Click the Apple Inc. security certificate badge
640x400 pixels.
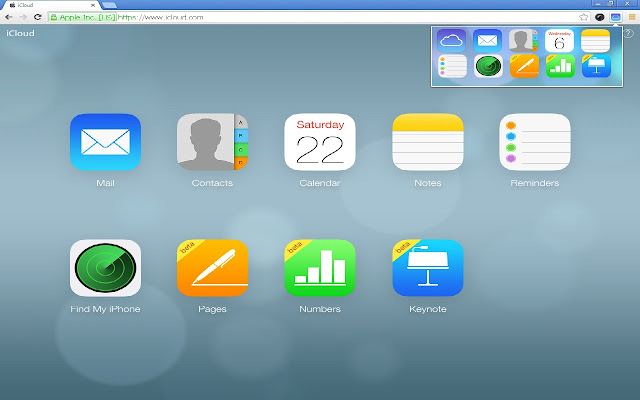click(82, 17)
